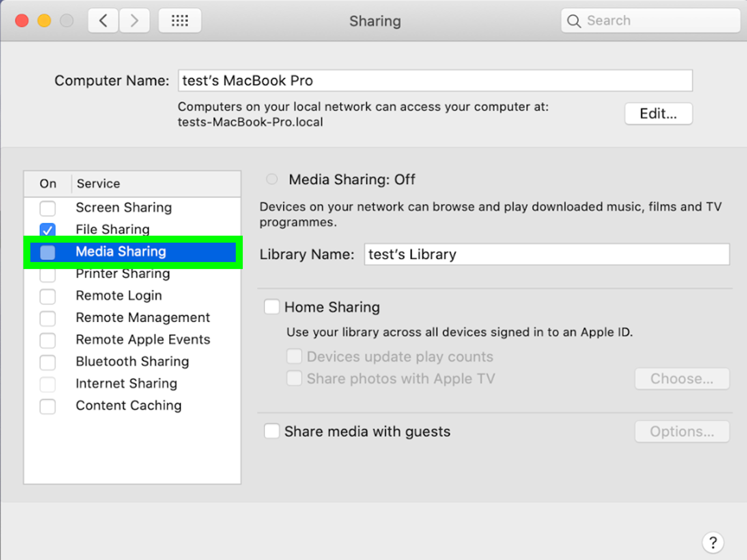Toggle Internet Sharing checkbox
The width and height of the screenshot is (747, 560).
48,384
